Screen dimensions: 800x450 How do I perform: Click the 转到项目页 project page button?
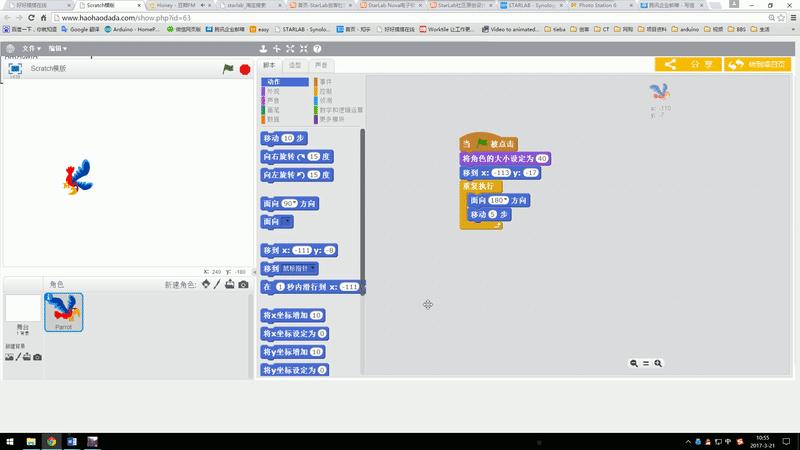point(758,64)
